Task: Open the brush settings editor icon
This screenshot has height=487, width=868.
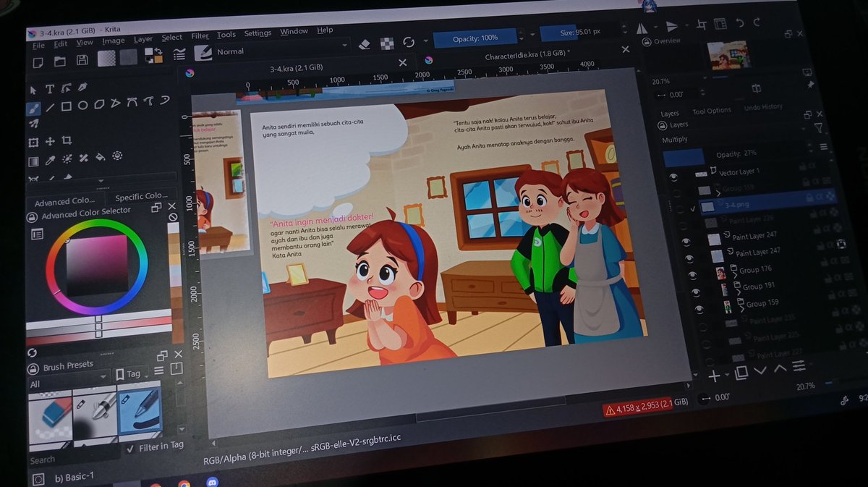Action: [179, 54]
